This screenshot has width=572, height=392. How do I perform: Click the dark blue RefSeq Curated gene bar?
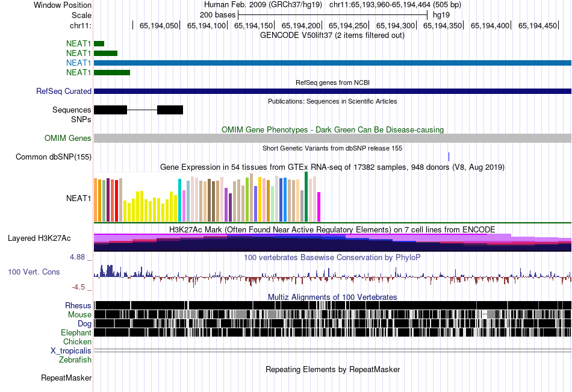[333, 92]
